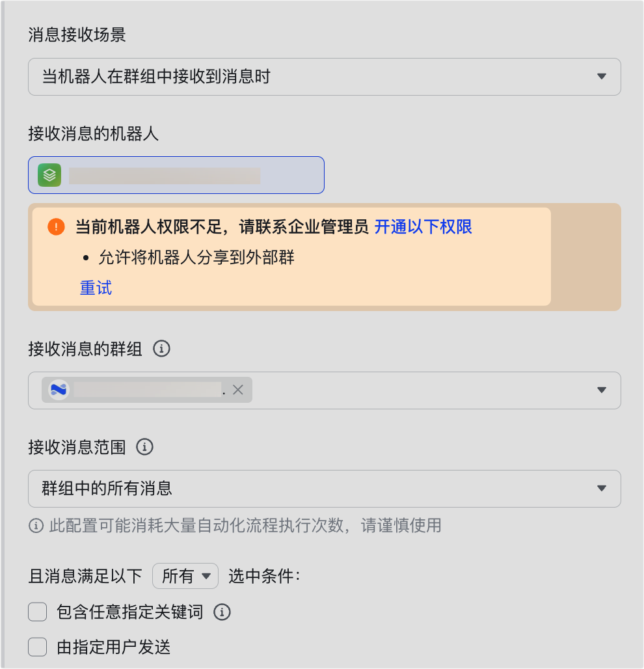Click the 接收消息的机器人 selector field
The height and width of the screenshot is (669, 644).
click(x=176, y=175)
